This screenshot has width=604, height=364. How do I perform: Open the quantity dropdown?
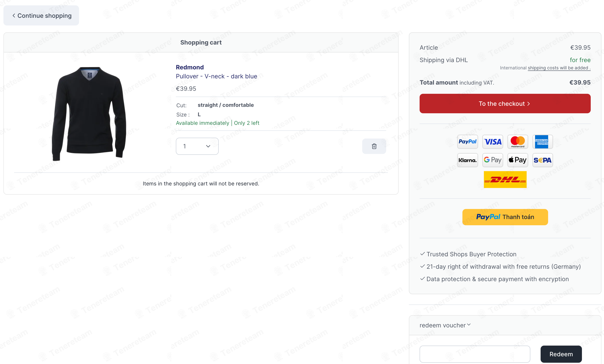point(197,146)
